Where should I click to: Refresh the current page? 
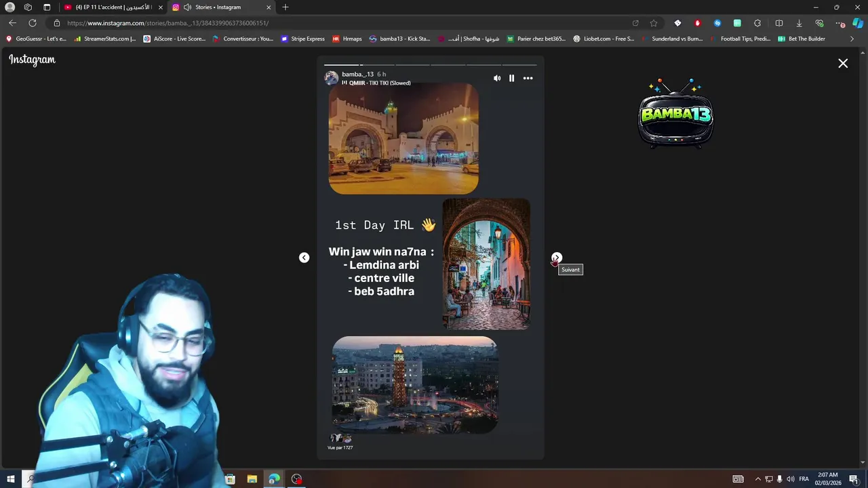click(32, 23)
